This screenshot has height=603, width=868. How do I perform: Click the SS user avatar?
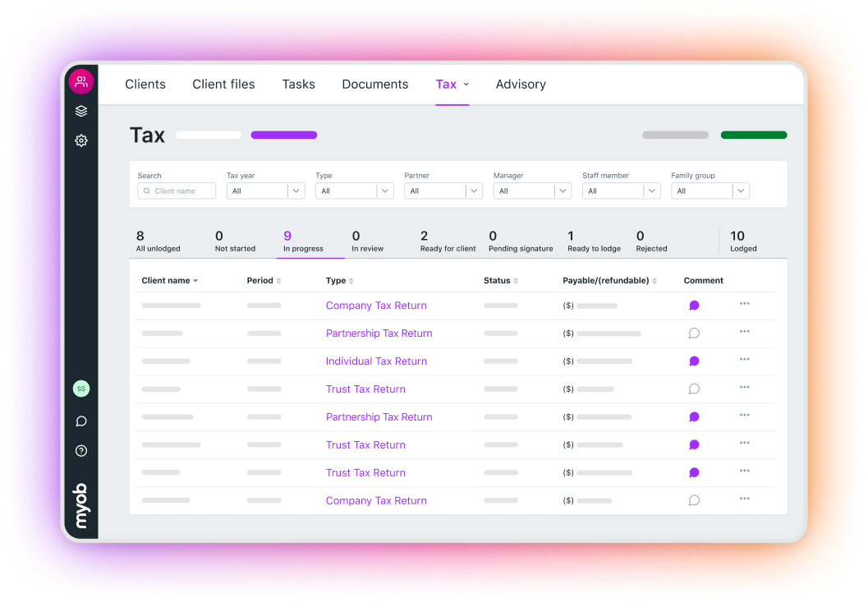tap(80, 389)
